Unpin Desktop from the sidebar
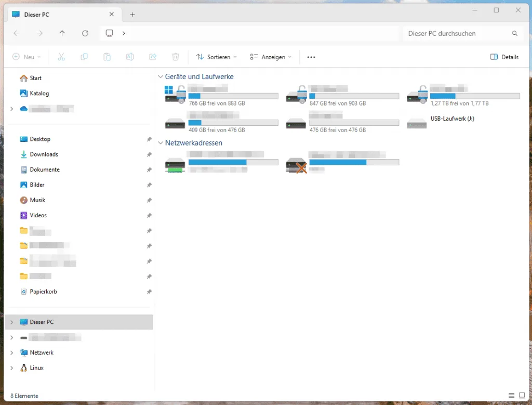This screenshot has height=405, width=532. point(149,139)
